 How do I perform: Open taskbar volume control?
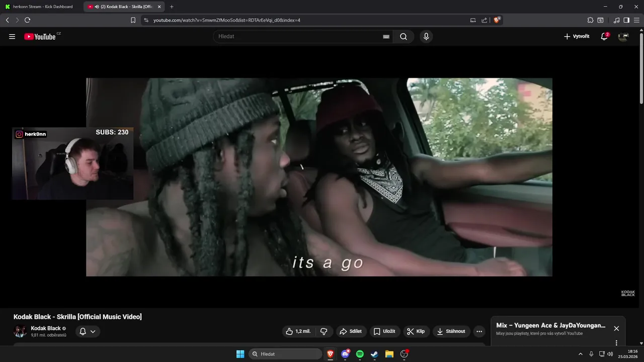610,354
